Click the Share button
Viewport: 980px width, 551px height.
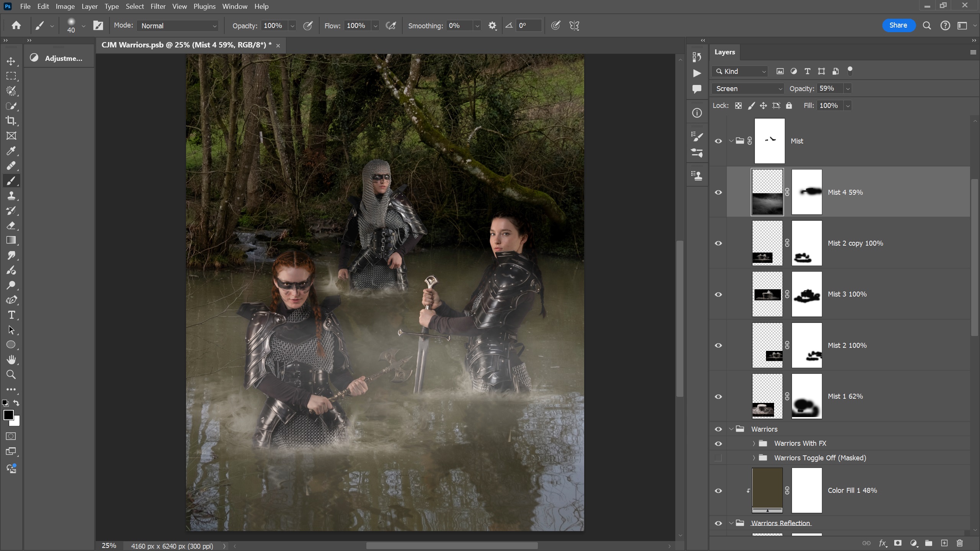coord(898,25)
